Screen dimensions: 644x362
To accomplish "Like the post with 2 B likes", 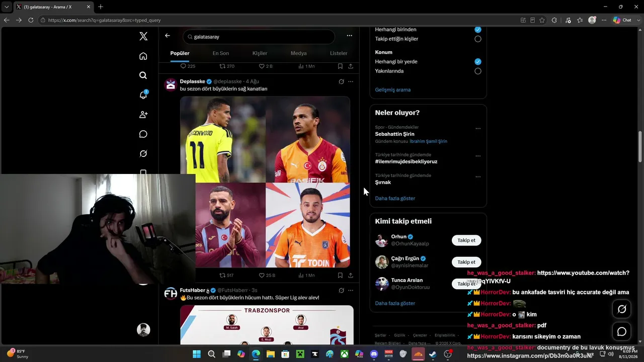I will pos(266,66).
